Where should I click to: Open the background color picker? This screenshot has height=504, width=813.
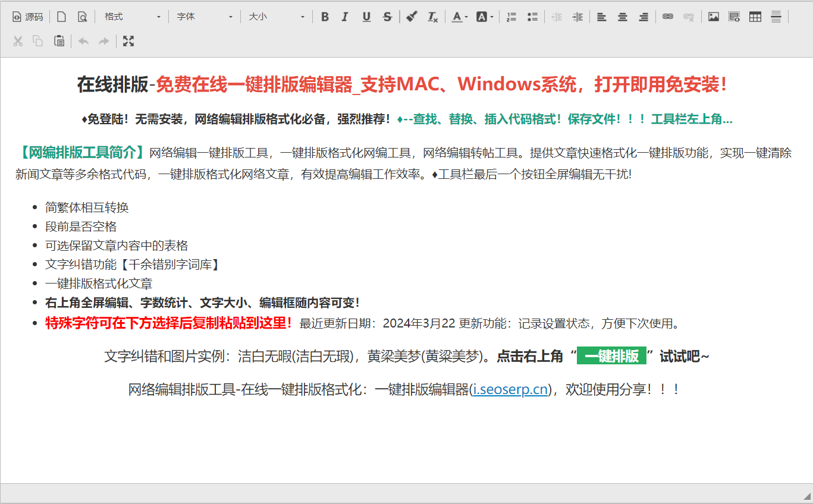click(485, 17)
